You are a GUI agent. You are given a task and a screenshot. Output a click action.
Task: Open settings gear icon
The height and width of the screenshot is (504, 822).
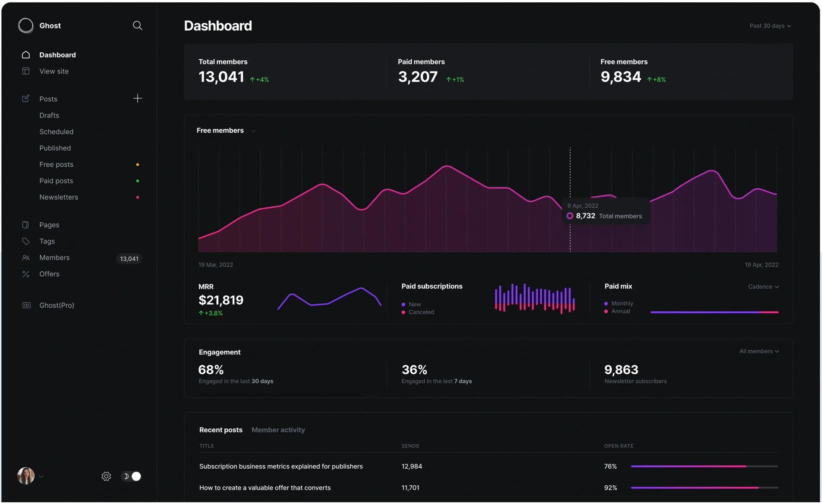[106, 476]
